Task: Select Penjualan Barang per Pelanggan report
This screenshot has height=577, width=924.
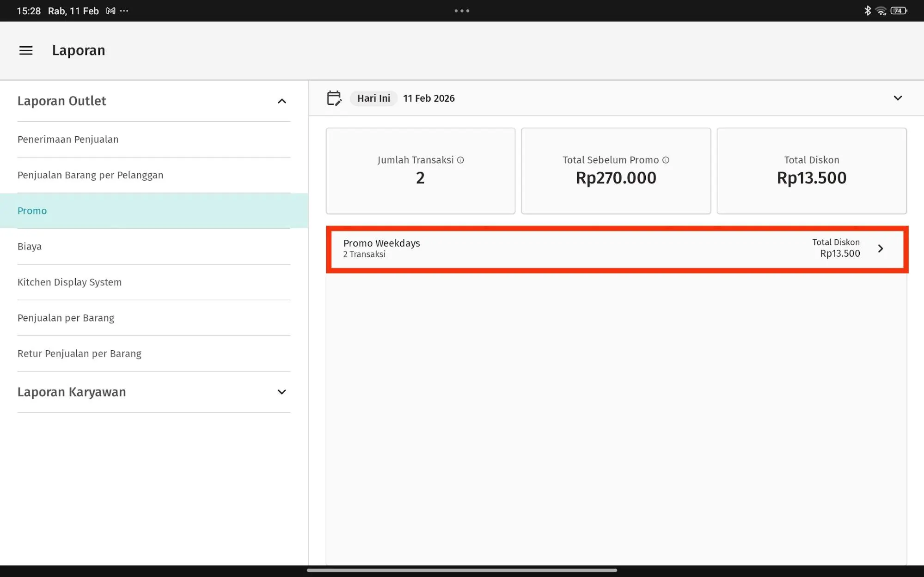Action: [x=90, y=175]
